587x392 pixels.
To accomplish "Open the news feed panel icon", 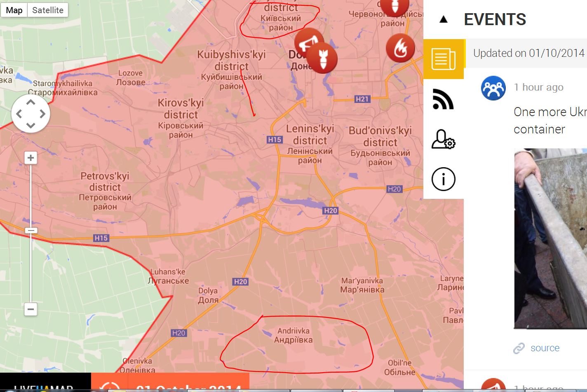I will 444,59.
